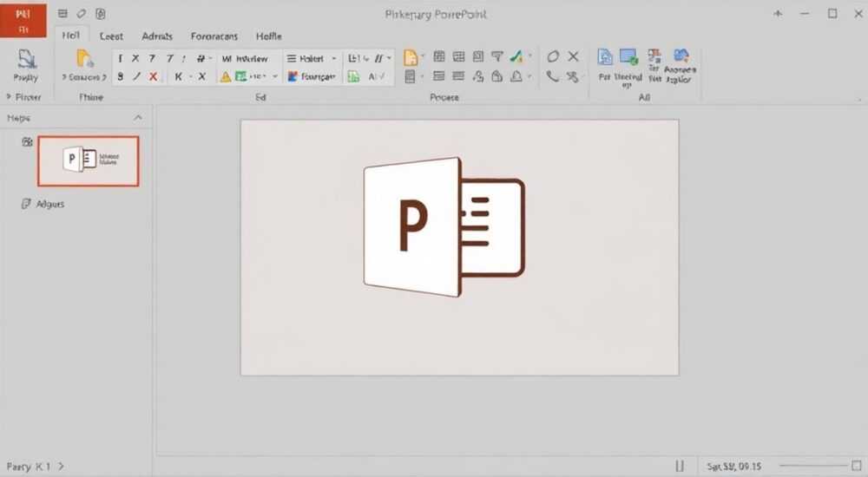868x477 pixels.
Task: Click the red X icon in the ribbon
Action: tap(154, 77)
